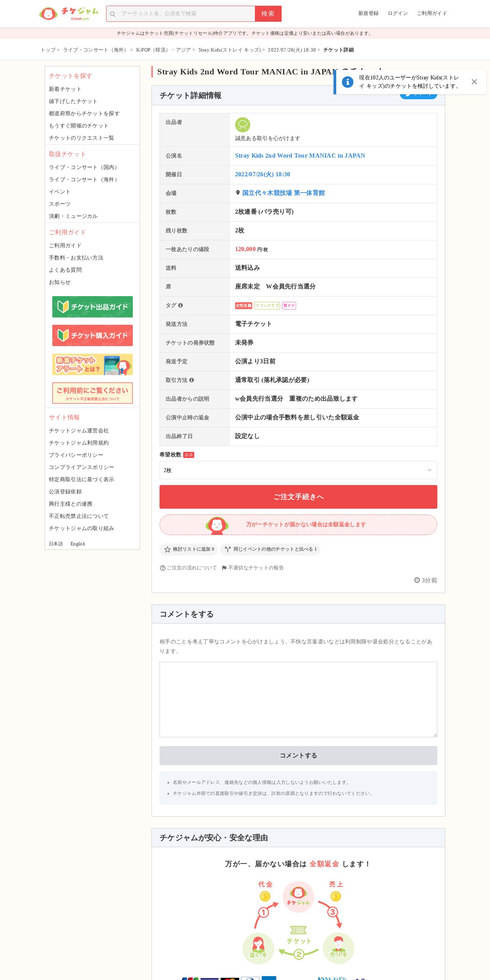This screenshot has height=980, width=490.
Task: Open Stray Kids breadcrumb link
Action: [229, 50]
